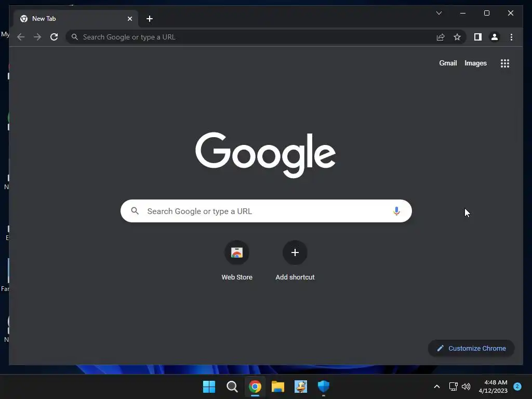The image size is (532, 399).
Task: Reload the current page
Action: [54, 37]
